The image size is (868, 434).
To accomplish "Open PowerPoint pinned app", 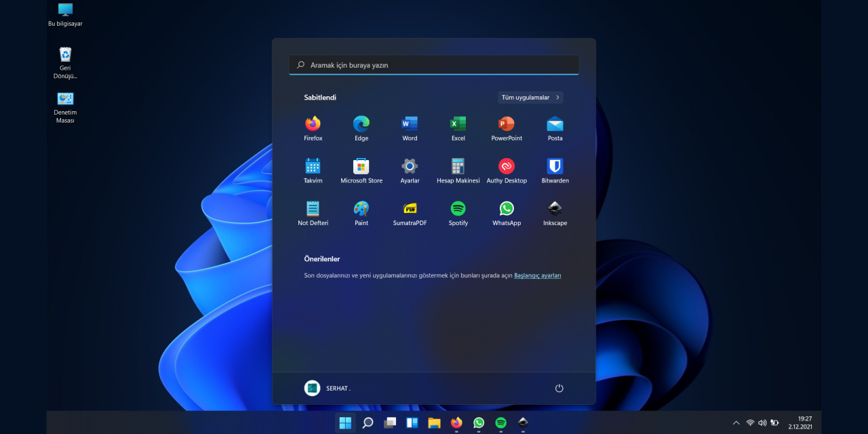I will (507, 128).
